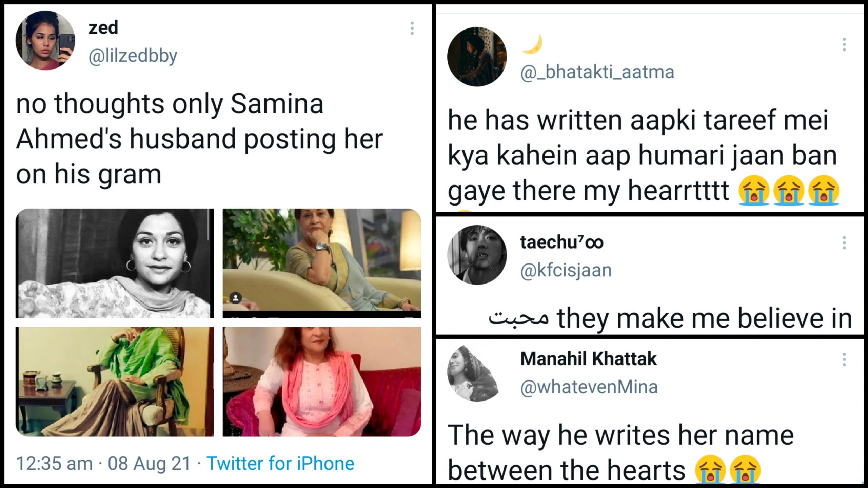Click the @kfcisjaan username handle
Image resolution: width=868 pixels, height=488 pixels.
click(566, 271)
